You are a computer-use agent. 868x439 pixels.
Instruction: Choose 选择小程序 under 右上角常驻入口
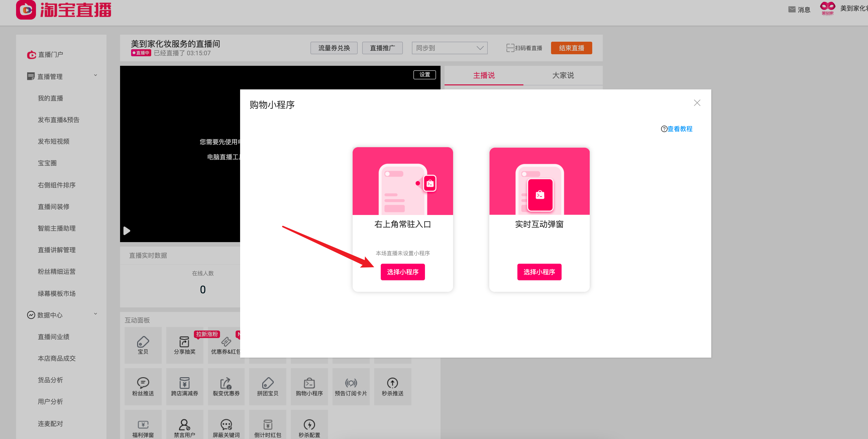402,271
